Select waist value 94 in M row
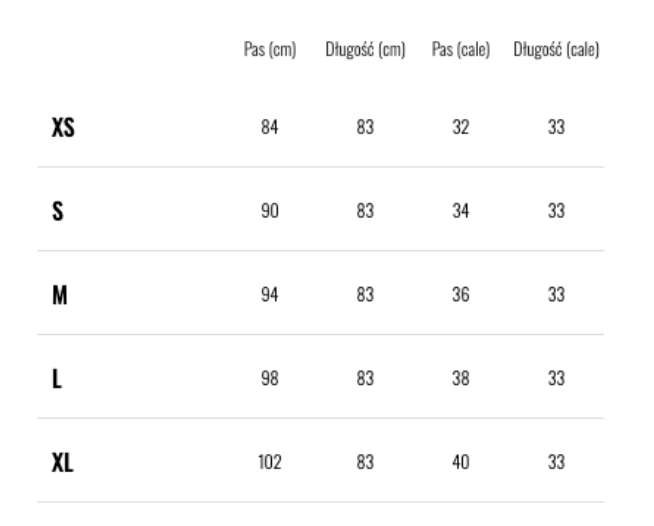 270,296
